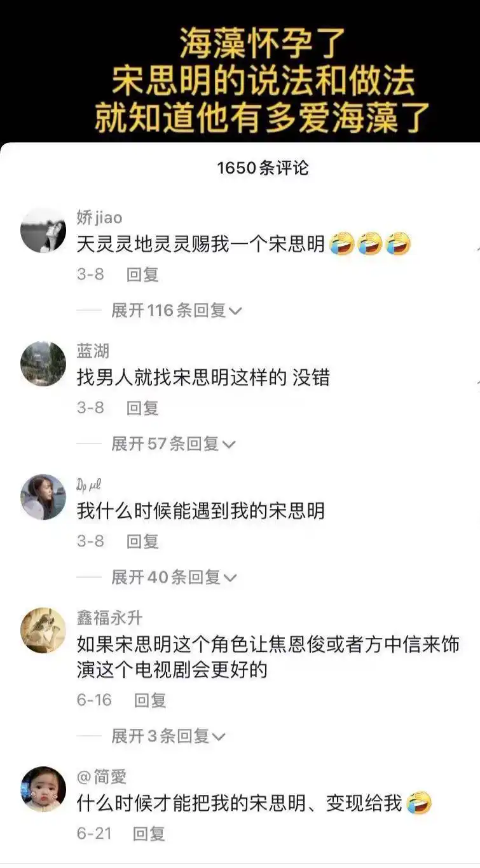This screenshot has height=868, width=480.
Task: Open 娇jiao's profile avatar
Action: click(43, 230)
